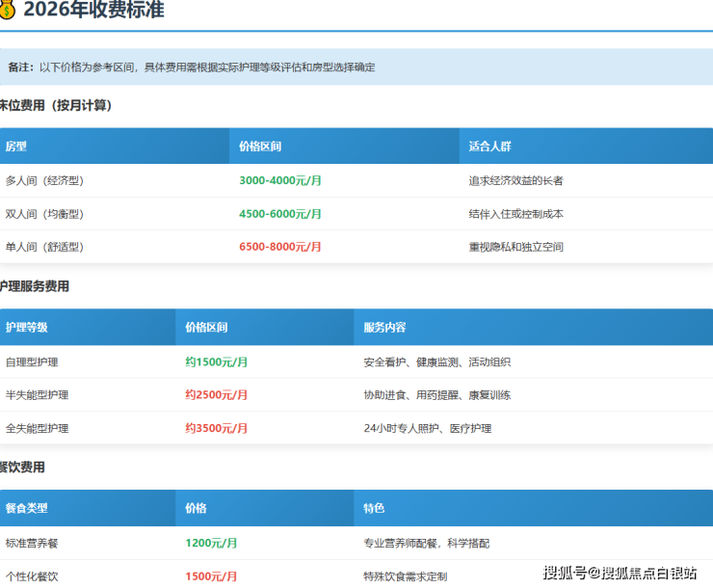Click the 护理等级 column header
This screenshot has width=713, height=588.
(x=26, y=328)
